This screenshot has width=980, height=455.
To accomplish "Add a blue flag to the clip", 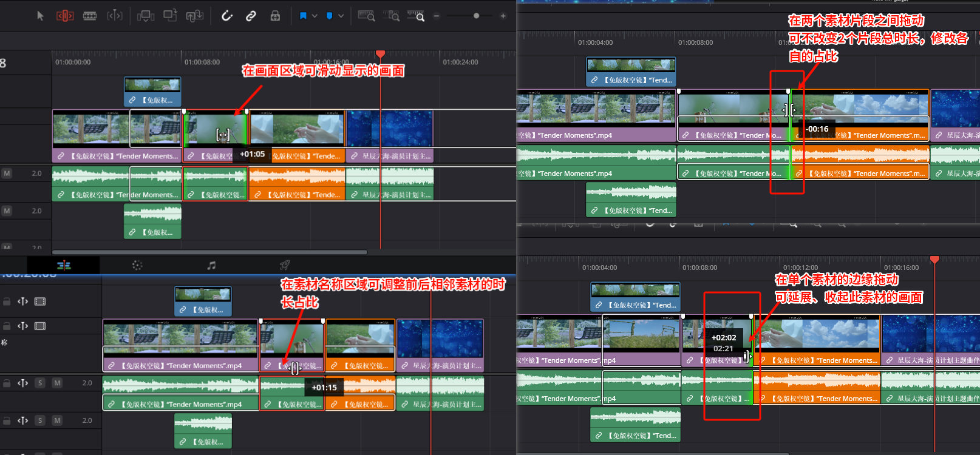I will click(303, 16).
